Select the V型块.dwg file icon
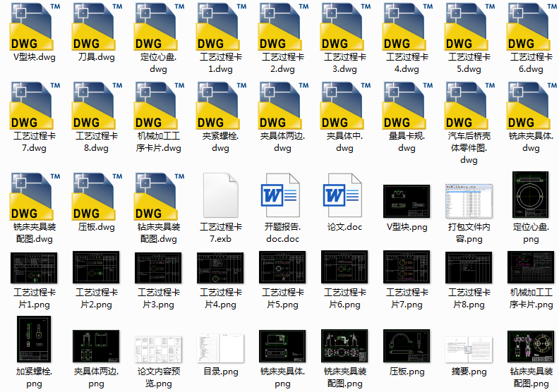559x392 pixels. pos(34,27)
